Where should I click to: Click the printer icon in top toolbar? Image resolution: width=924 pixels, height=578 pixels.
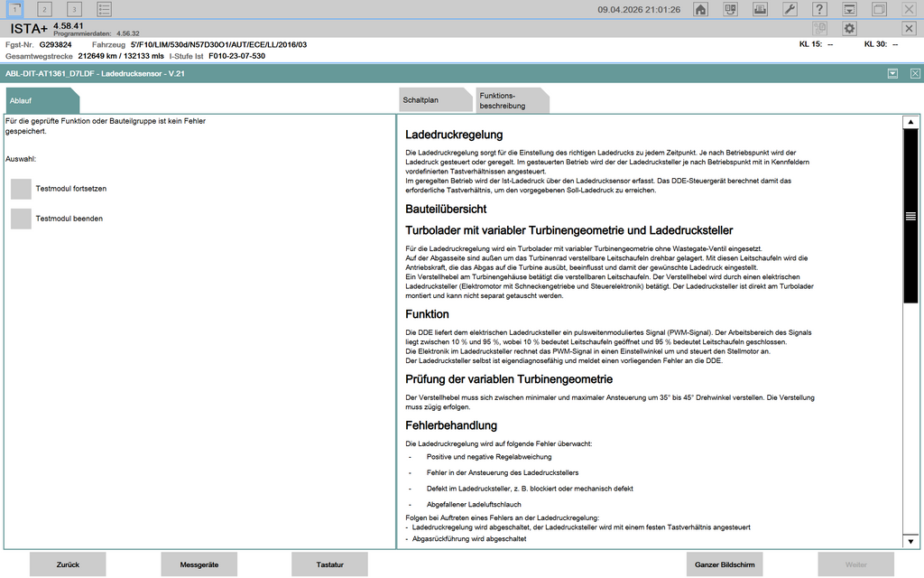(x=760, y=9)
